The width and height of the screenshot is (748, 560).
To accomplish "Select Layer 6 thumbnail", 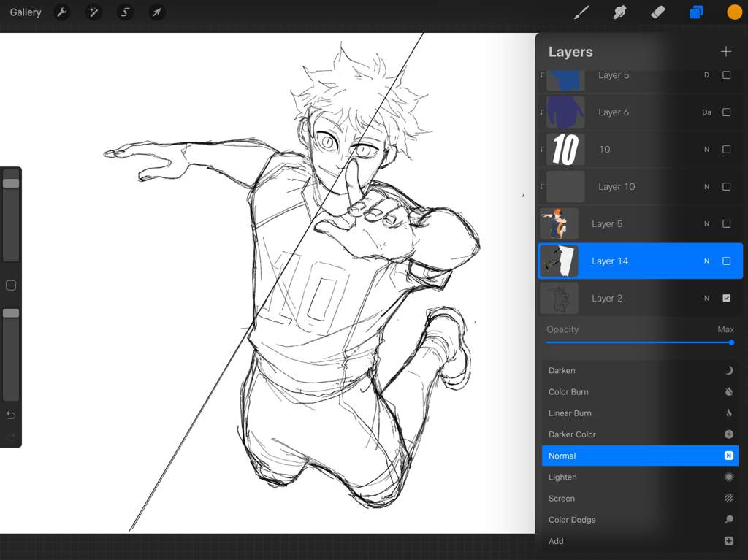I will tap(565, 112).
